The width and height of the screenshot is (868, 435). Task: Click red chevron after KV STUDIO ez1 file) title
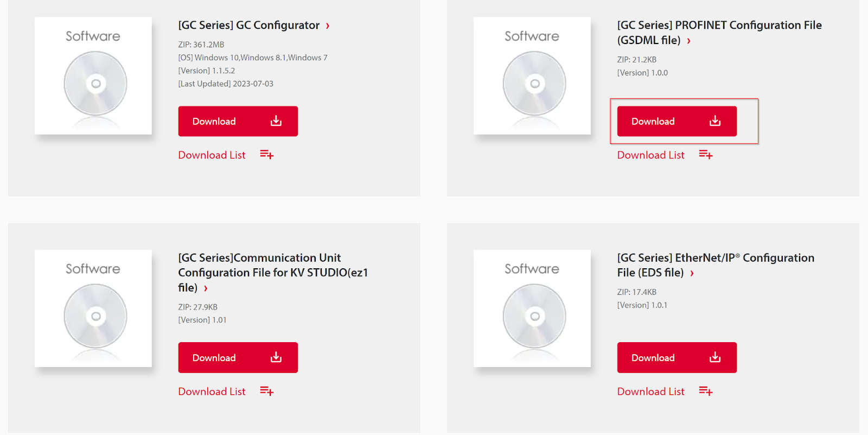tap(206, 288)
